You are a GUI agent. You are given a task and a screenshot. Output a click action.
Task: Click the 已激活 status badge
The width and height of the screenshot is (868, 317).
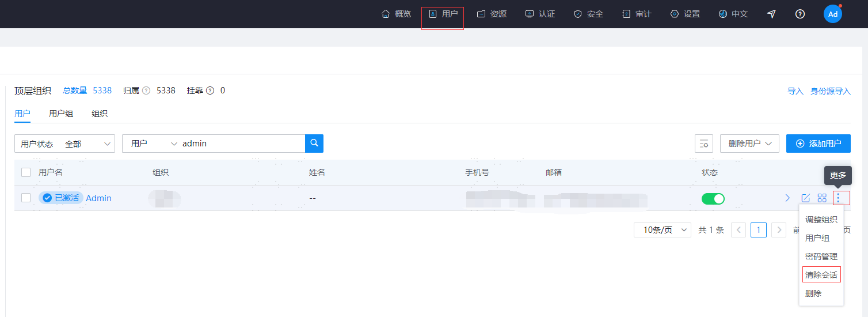pos(61,198)
